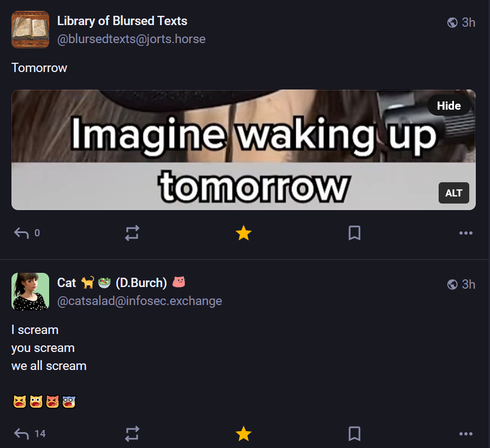
Task: Open the first post's 3h timestamp
Action: tap(469, 22)
